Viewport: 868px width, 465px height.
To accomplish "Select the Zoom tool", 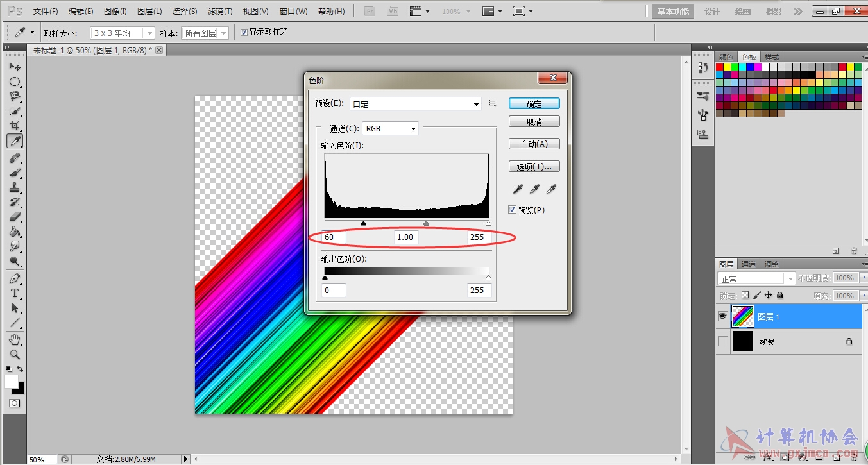I will [x=14, y=354].
